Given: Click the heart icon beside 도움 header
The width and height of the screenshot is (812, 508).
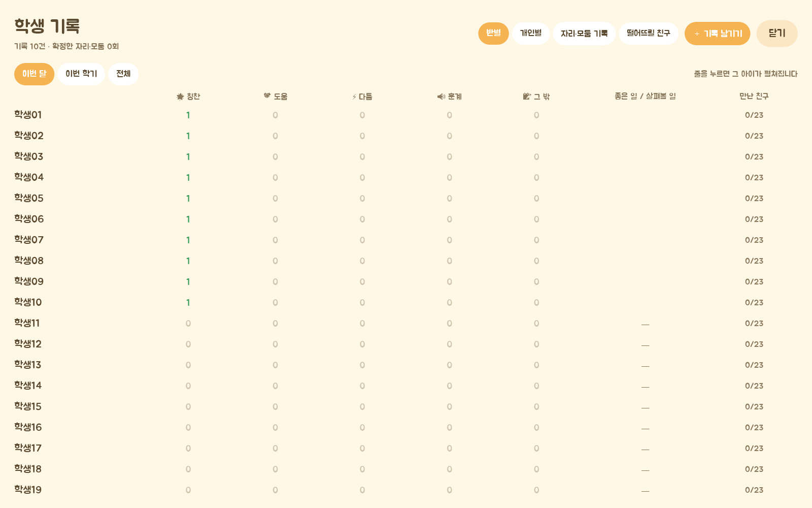Looking at the screenshot, I should click(x=267, y=96).
